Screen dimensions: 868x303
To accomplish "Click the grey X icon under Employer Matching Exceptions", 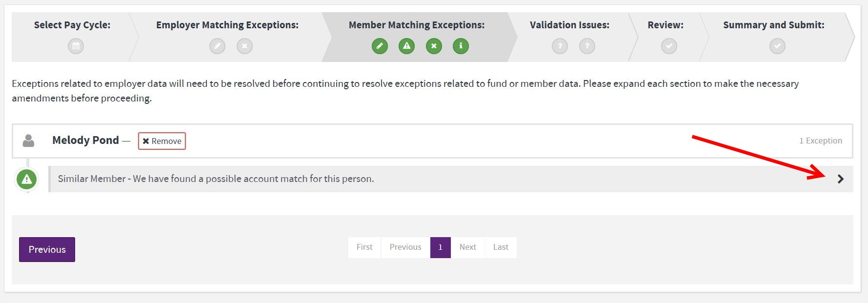I will (244, 46).
